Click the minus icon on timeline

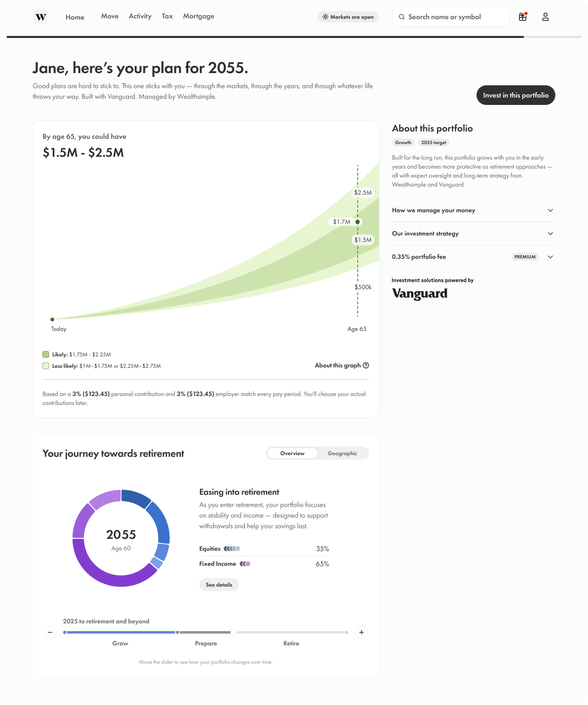click(50, 632)
